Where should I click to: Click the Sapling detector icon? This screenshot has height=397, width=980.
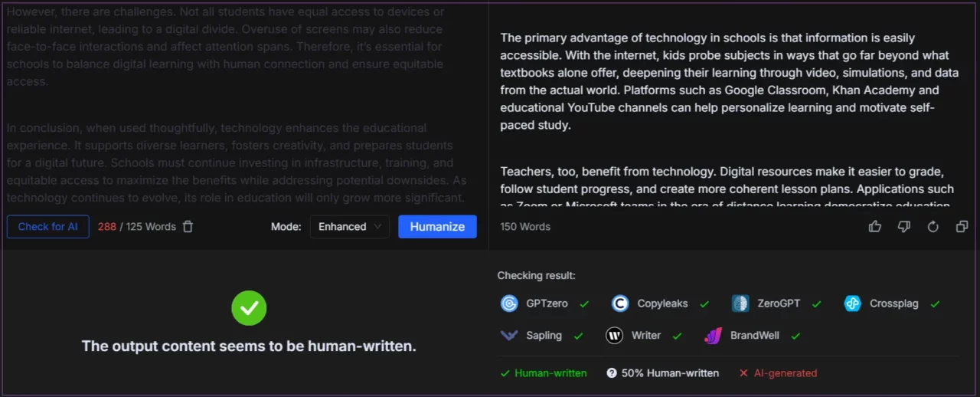(x=509, y=336)
